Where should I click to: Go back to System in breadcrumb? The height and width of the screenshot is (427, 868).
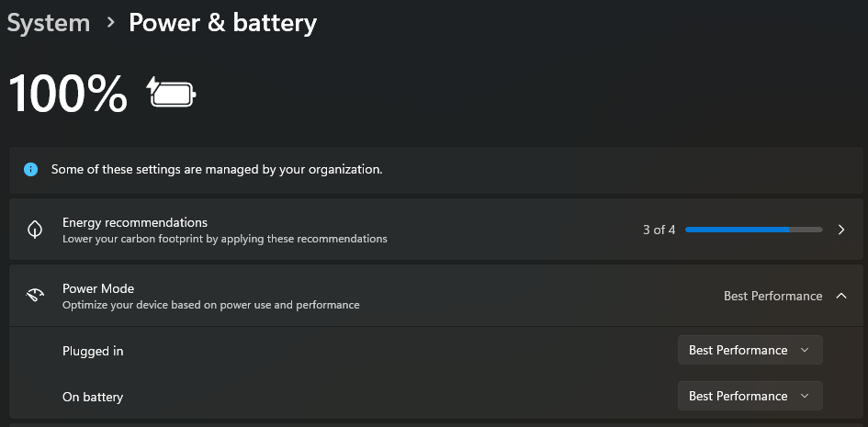(x=48, y=23)
